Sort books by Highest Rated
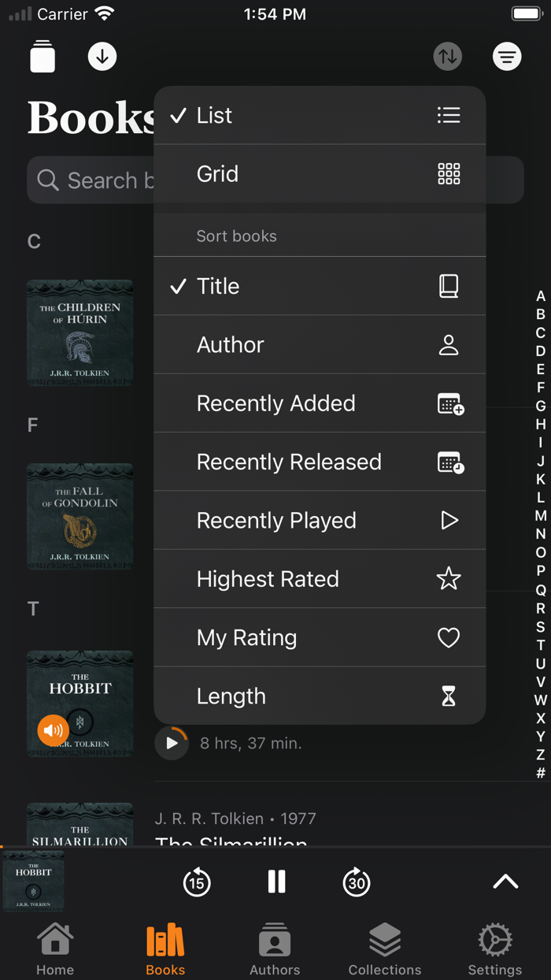Viewport: 551px width, 980px height. pyautogui.click(x=320, y=579)
